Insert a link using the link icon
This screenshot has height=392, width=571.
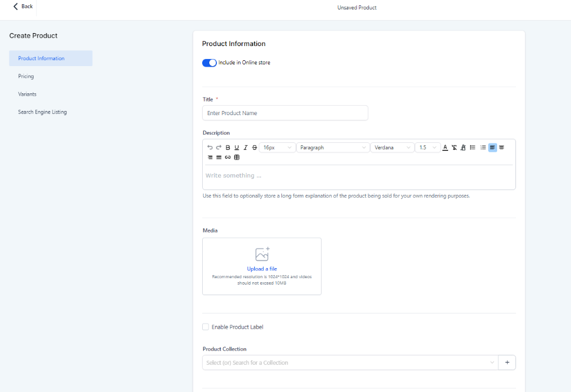(x=228, y=158)
